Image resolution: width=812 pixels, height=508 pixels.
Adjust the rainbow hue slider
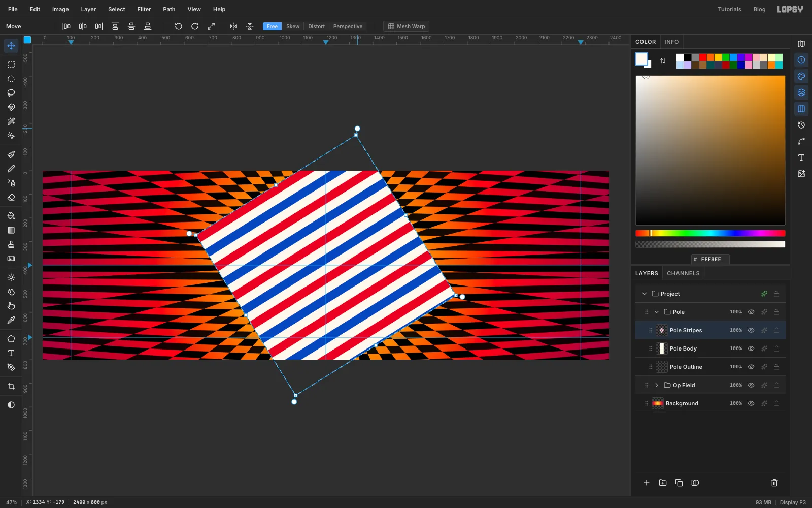[x=710, y=233]
